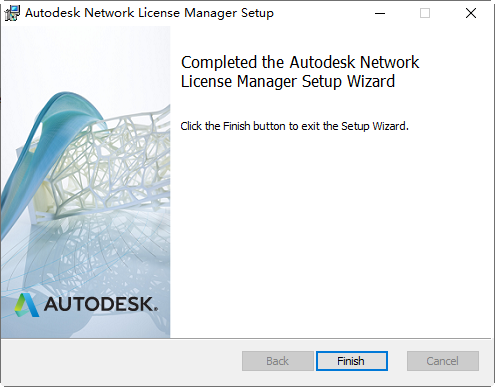Click the Autodesk "A" logo emblem

(x=27, y=305)
